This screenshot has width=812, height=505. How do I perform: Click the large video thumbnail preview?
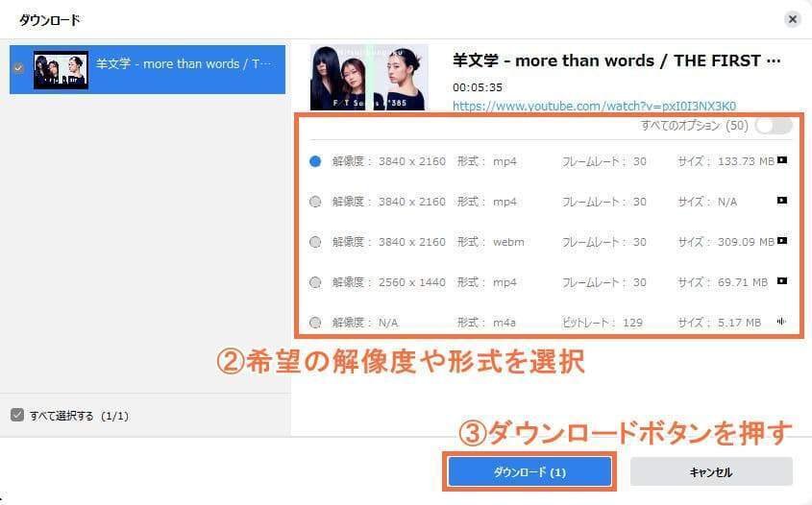tap(369, 78)
